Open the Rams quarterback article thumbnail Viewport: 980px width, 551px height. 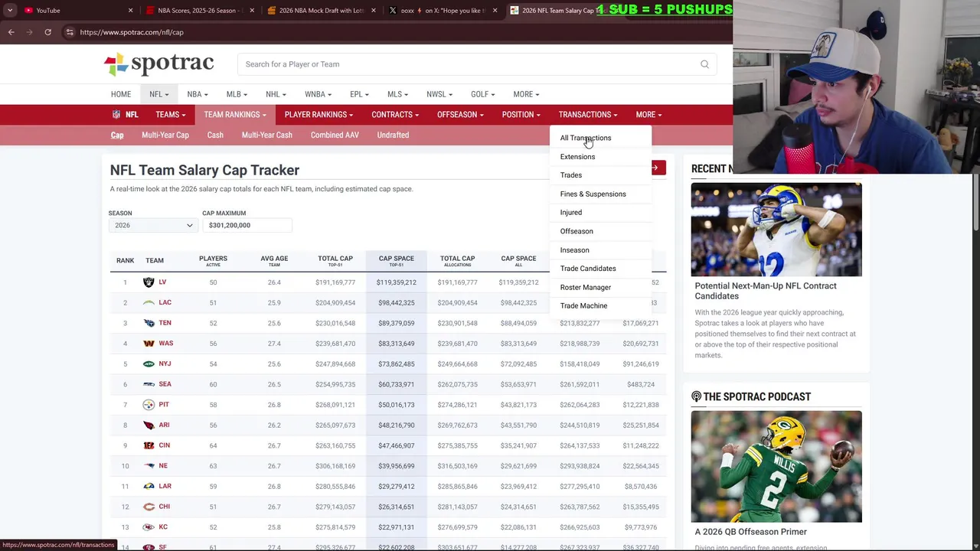(776, 230)
